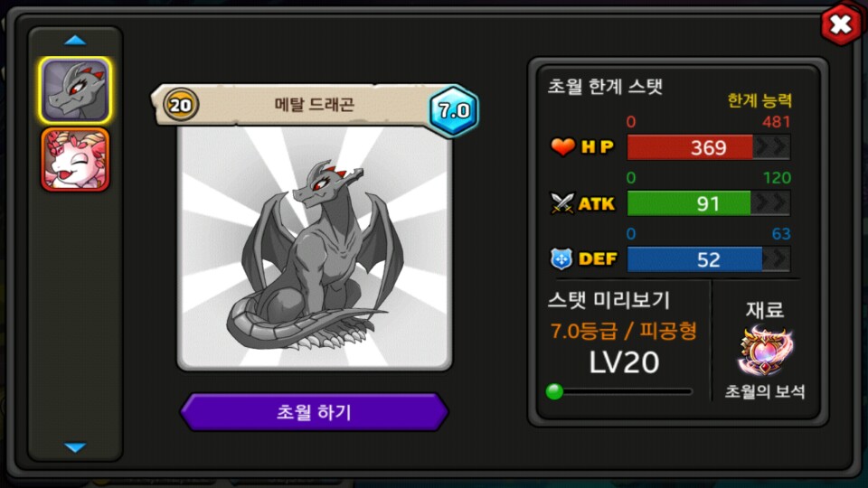Click the green level slider handle
Screen dimensions: 868x488
click(x=554, y=391)
